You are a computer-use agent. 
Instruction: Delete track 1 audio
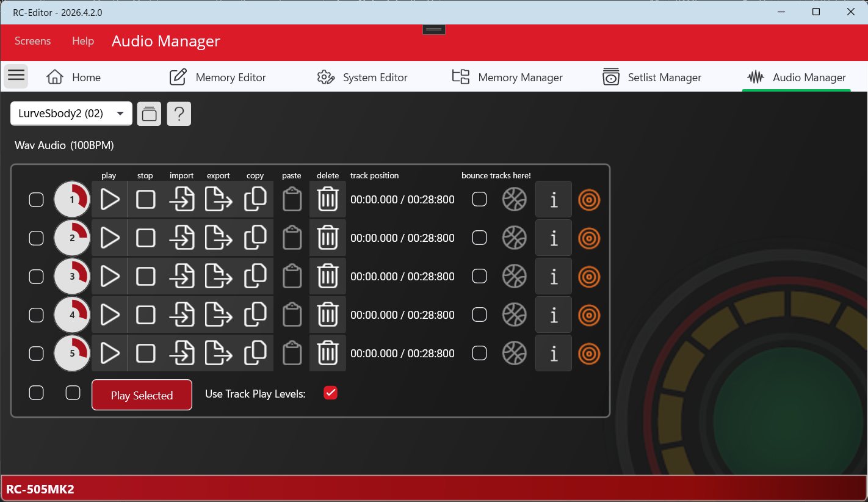pos(328,199)
